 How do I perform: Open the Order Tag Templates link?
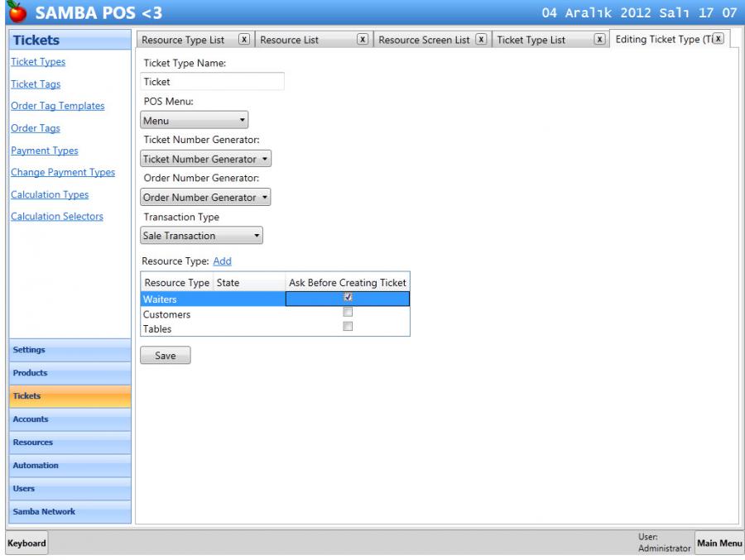click(57, 106)
